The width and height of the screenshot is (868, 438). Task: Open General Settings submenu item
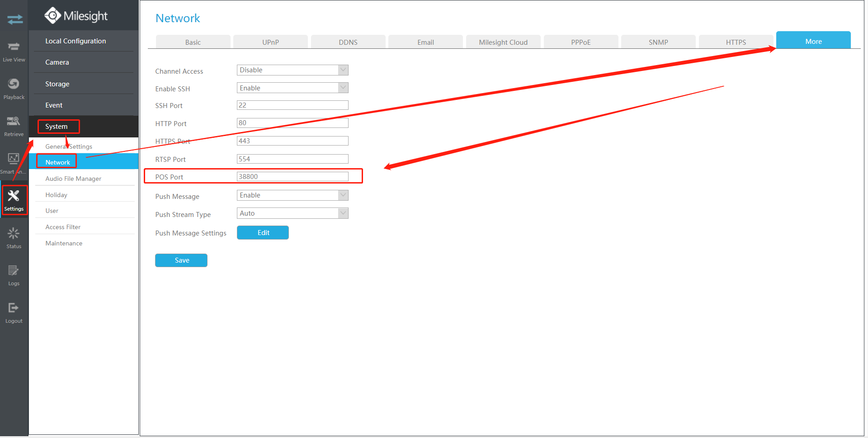(x=84, y=146)
